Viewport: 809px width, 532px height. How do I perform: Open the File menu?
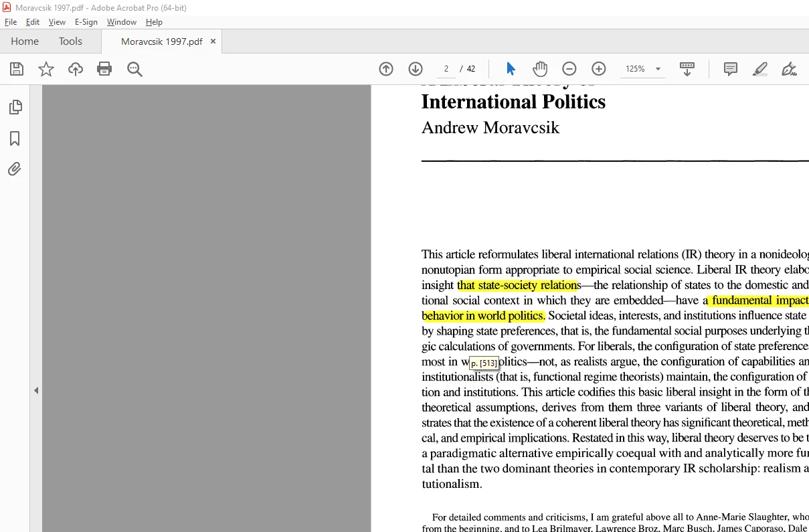[11, 22]
